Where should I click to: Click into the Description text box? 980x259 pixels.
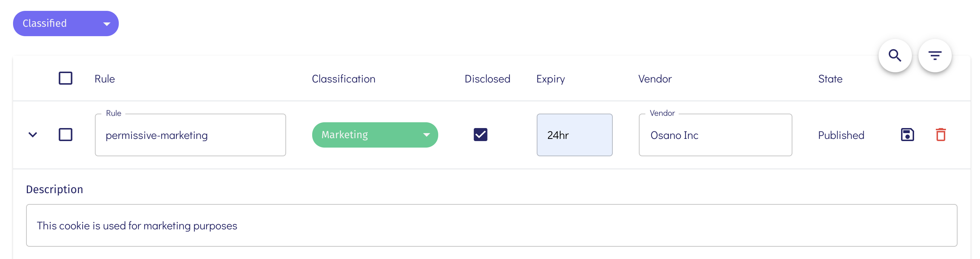(x=491, y=226)
